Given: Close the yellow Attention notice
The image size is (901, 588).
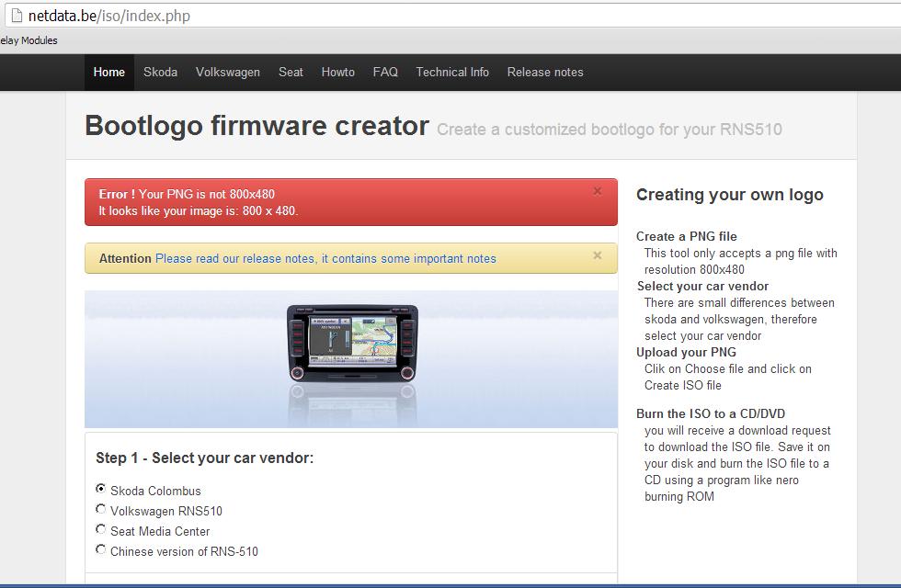Looking at the screenshot, I should (x=598, y=256).
